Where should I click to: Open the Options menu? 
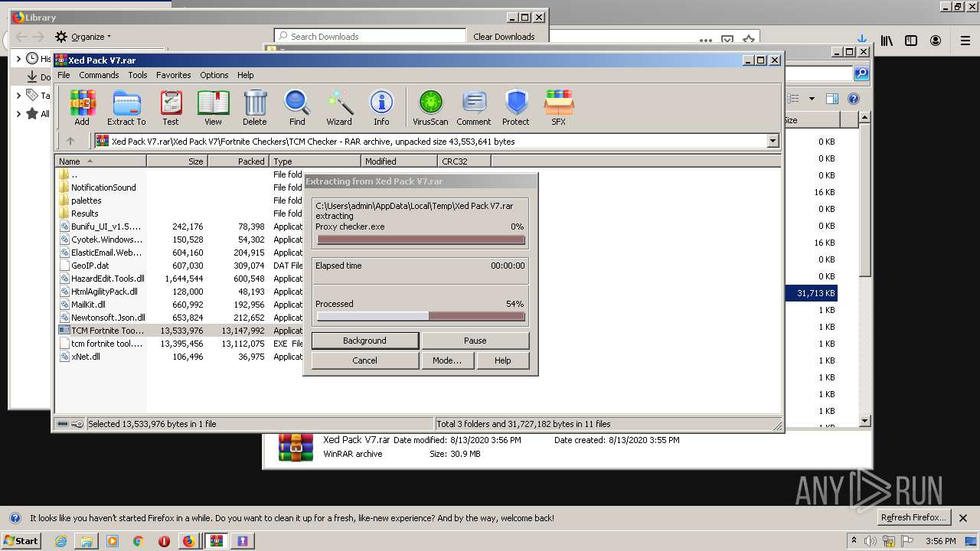click(214, 75)
